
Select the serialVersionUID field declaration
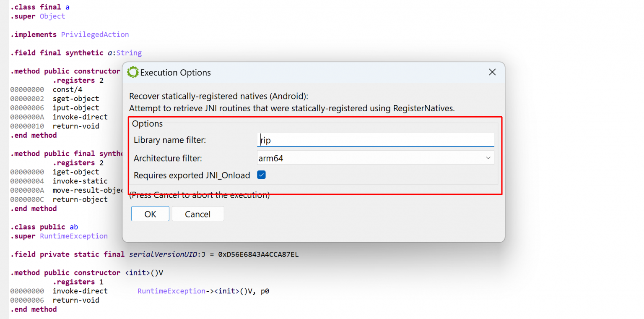pos(164,254)
